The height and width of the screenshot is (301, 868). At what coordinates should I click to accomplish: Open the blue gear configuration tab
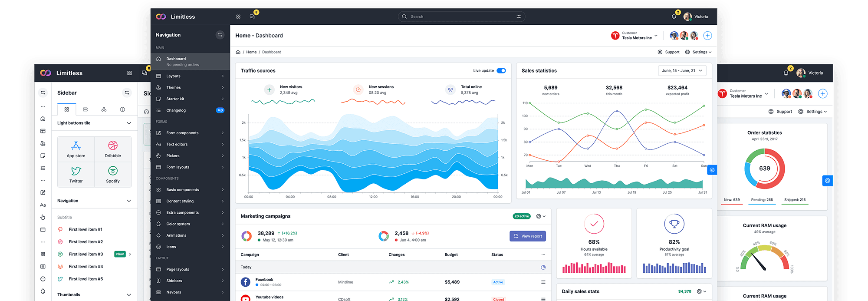[x=712, y=170]
